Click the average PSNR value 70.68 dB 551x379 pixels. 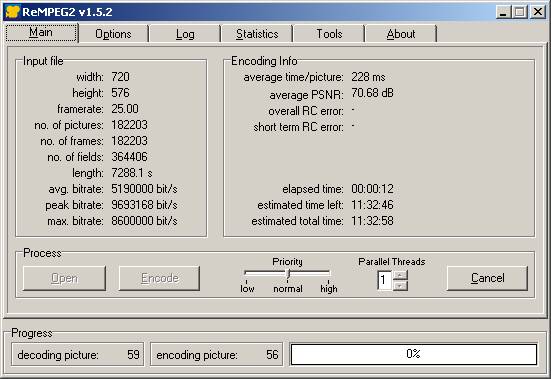[372, 93]
